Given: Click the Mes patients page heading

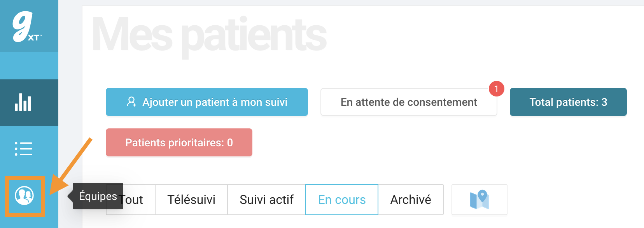Looking at the screenshot, I should (x=209, y=36).
